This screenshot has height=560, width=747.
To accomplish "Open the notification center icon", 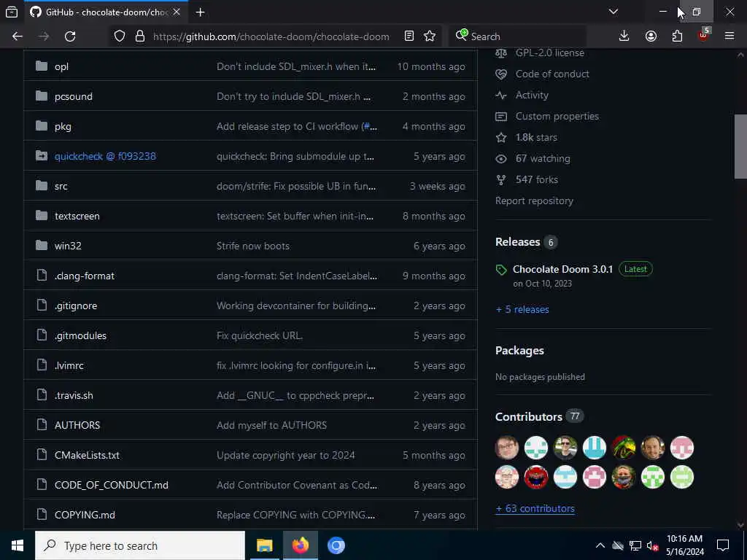I will pyautogui.click(x=723, y=545).
